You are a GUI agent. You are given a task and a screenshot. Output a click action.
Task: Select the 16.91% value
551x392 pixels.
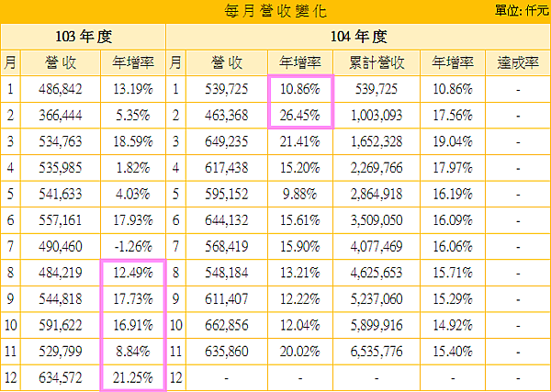pyautogui.click(x=133, y=325)
